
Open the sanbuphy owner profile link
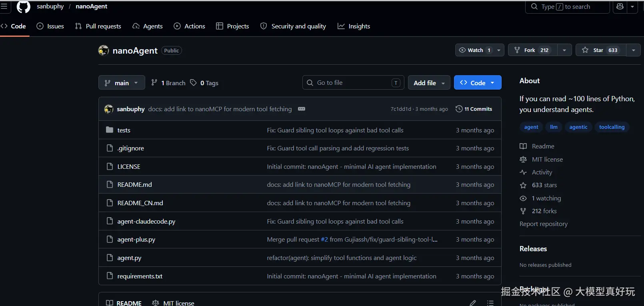(50, 6)
